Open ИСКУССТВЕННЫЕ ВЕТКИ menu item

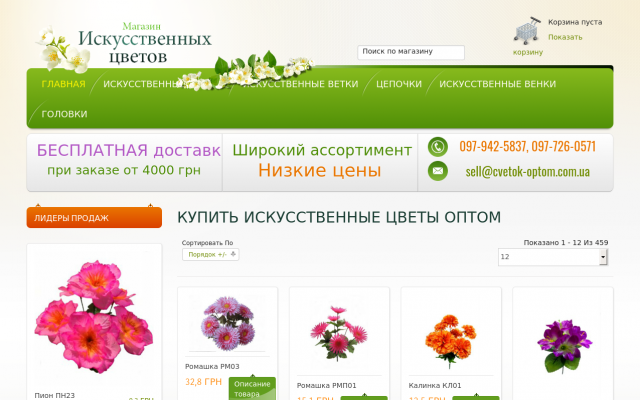click(300, 84)
